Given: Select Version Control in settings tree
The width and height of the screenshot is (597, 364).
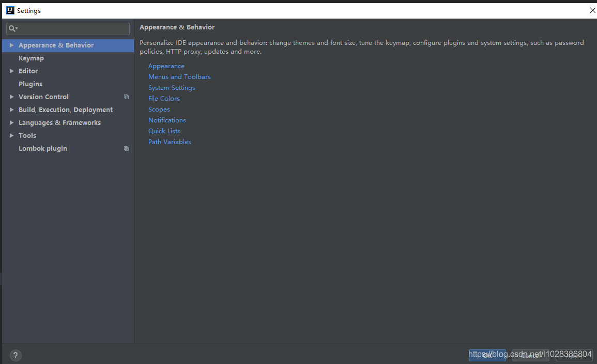Looking at the screenshot, I should pos(68,97).
